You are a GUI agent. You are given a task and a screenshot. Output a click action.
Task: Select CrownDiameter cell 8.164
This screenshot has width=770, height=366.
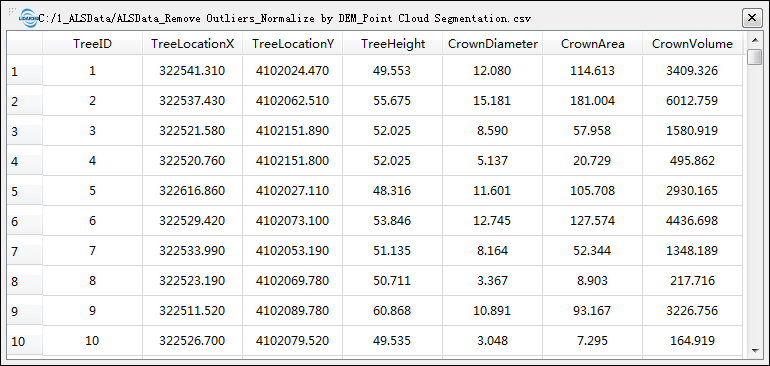[493, 251]
